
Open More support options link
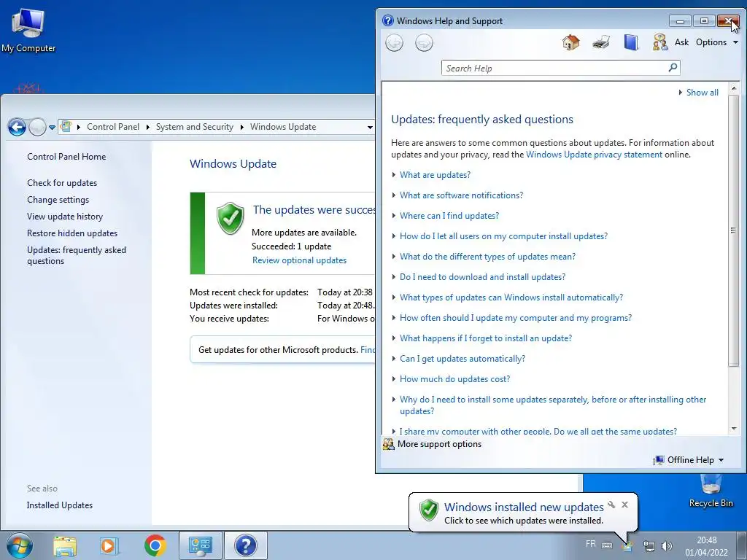tap(439, 444)
